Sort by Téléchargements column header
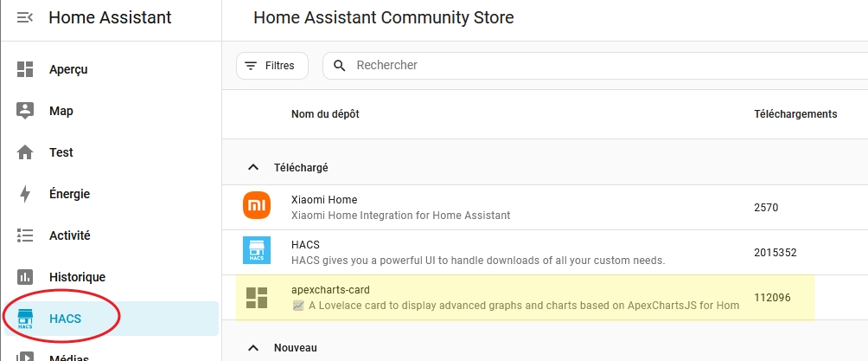 click(x=795, y=114)
